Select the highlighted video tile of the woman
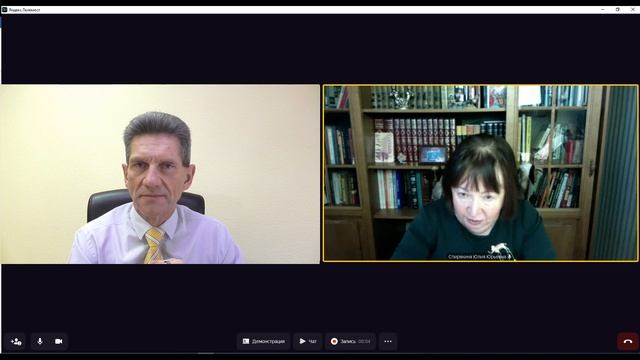The height and width of the screenshot is (360, 640). pos(480,173)
